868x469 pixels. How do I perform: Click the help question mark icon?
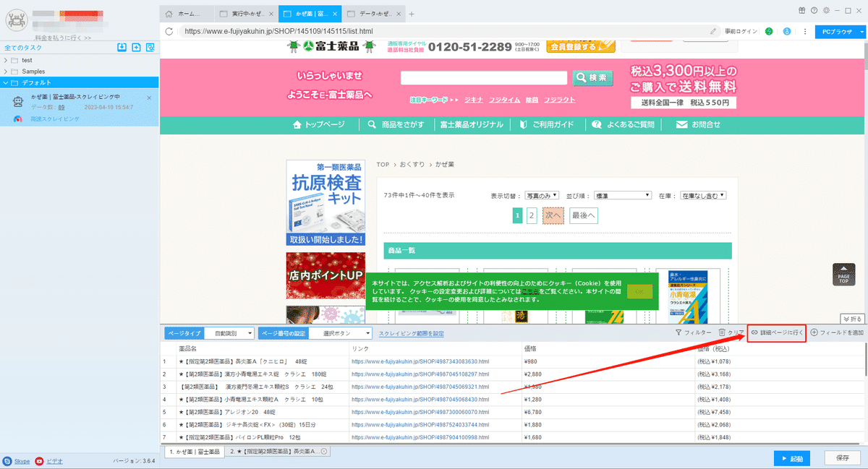coord(814,10)
